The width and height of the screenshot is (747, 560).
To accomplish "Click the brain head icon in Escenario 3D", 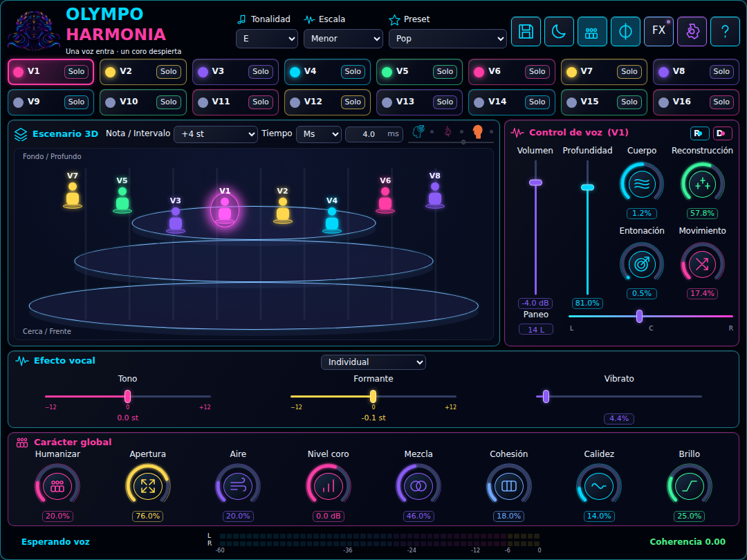I will click(418, 131).
